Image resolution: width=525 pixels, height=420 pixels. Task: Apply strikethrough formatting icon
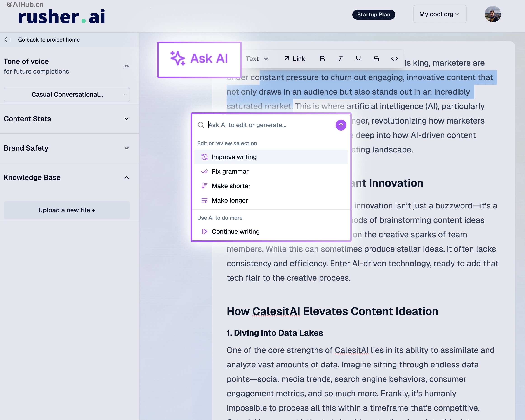pyautogui.click(x=376, y=59)
